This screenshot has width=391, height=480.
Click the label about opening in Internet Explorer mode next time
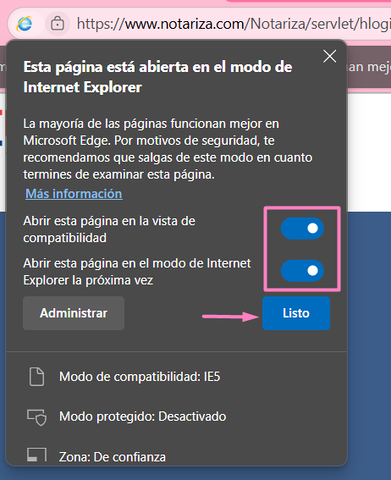[137, 272]
